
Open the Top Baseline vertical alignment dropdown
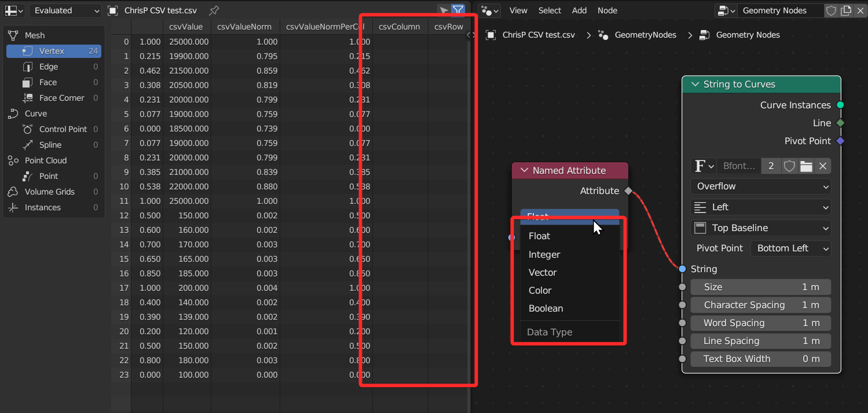pos(761,228)
